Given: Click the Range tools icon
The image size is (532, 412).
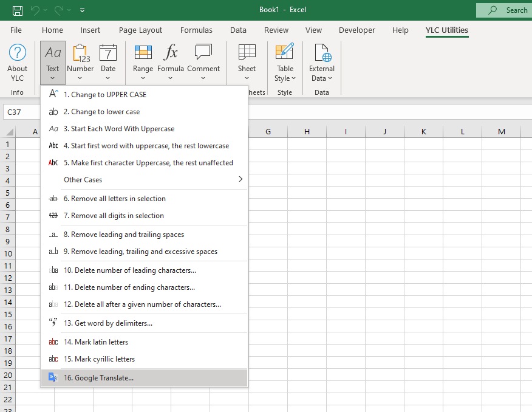Looking at the screenshot, I should (143, 54).
